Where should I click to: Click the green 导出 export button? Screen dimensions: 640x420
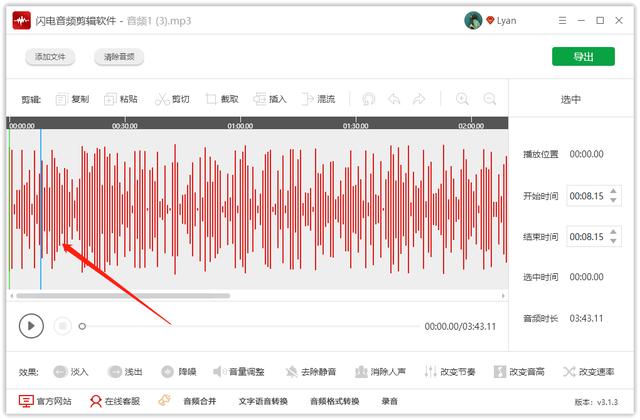coord(583,56)
